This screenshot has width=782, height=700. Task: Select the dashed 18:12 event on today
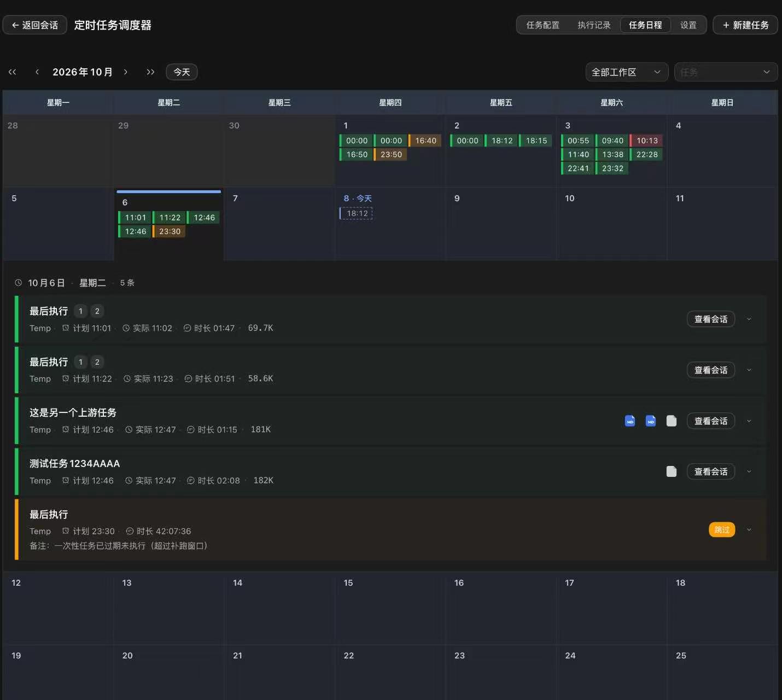(356, 213)
